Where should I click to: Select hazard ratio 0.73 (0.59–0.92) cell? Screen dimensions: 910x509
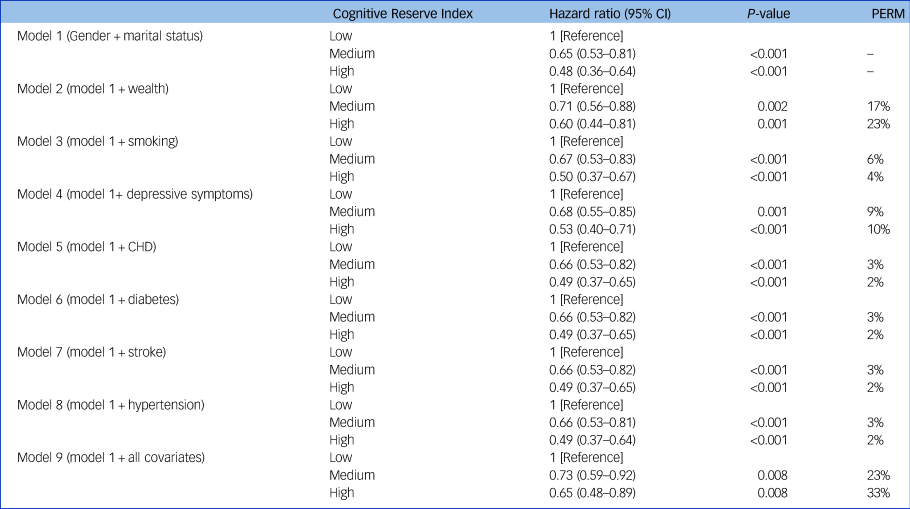[593, 475]
